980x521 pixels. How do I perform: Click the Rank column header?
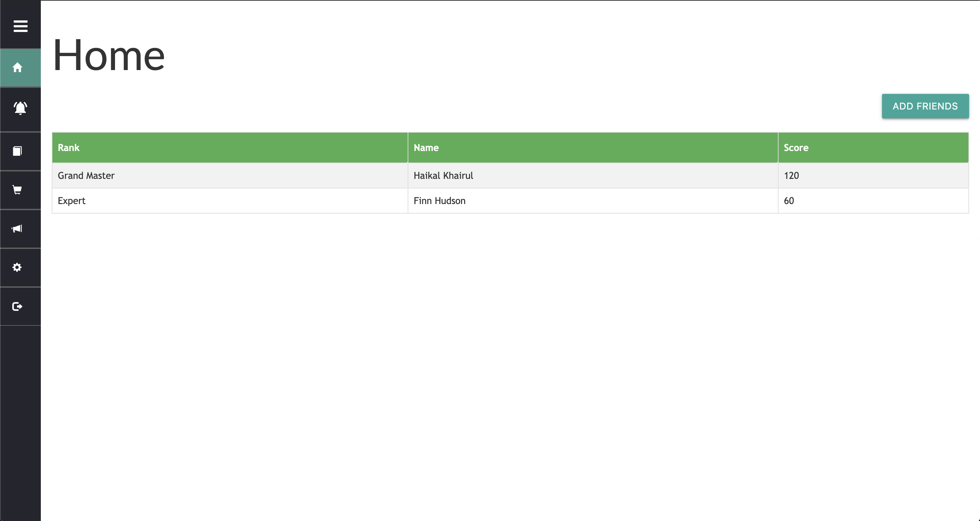[x=68, y=148]
